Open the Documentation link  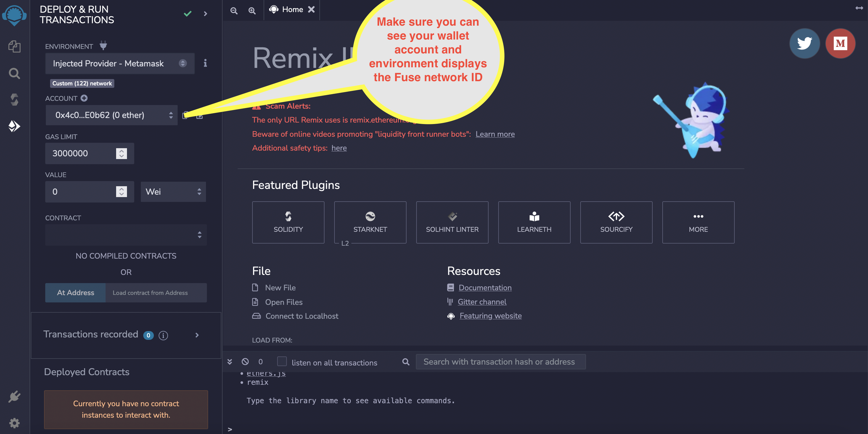[485, 287]
